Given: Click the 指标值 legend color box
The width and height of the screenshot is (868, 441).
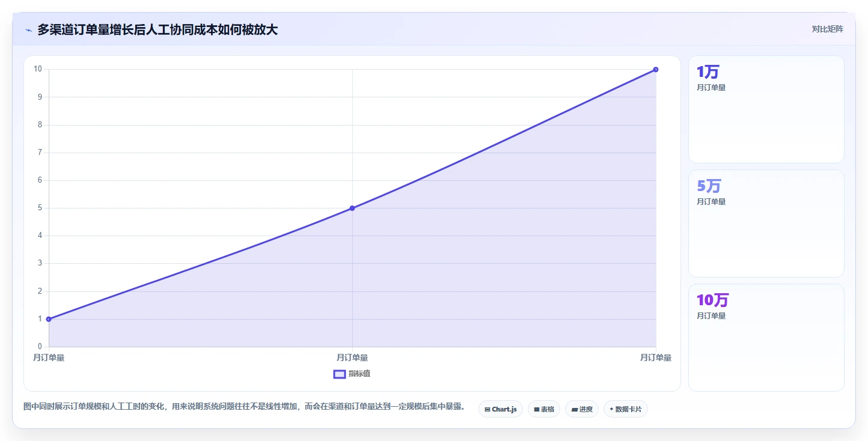Looking at the screenshot, I should pyautogui.click(x=339, y=374).
